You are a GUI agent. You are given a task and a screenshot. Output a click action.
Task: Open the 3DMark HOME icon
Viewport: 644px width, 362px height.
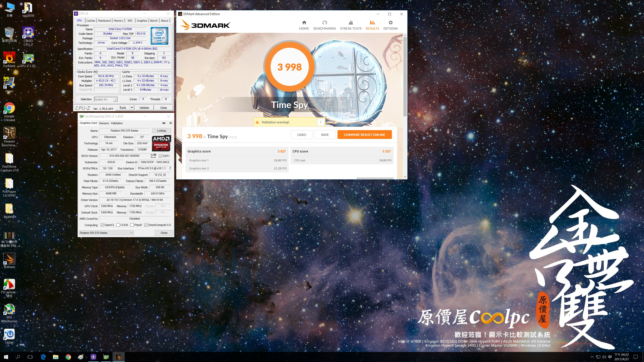[304, 22]
